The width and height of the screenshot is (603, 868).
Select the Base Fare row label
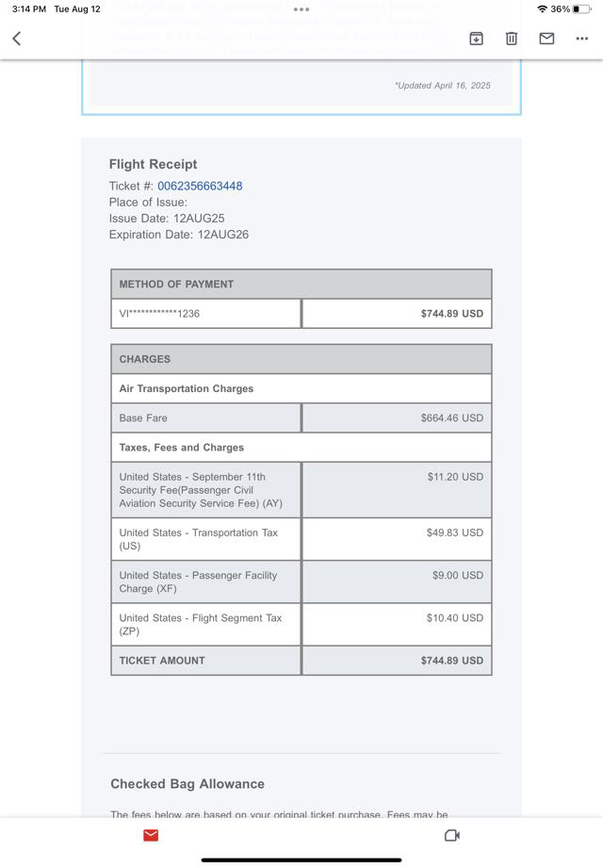tap(143, 418)
